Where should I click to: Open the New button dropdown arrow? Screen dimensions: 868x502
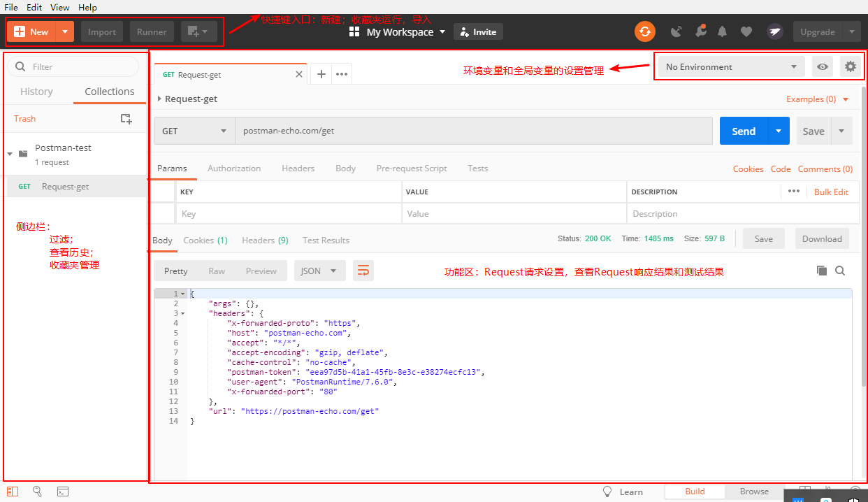coord(65,31)
